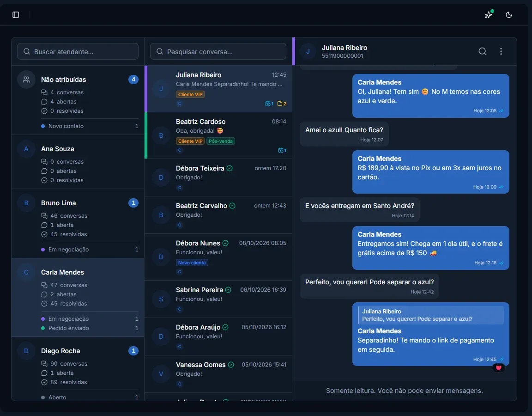This screenshot has height=416, width=532.
Task: Click Ana Souza's 'A' avatar
Action: click(26, 149)
